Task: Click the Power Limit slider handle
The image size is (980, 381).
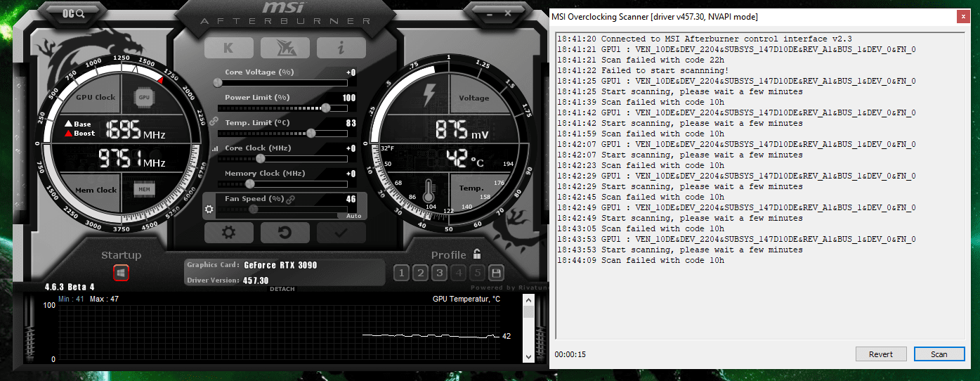Action: click(x=326, y=108)
